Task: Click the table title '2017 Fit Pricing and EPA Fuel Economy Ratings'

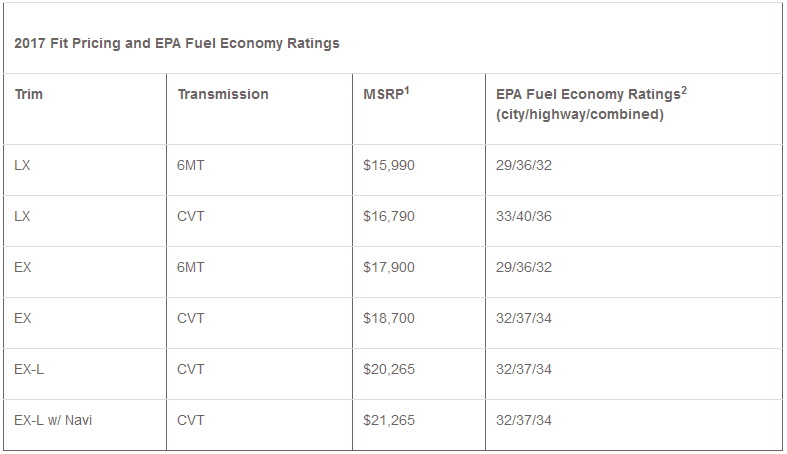Action: coord(176,43)
